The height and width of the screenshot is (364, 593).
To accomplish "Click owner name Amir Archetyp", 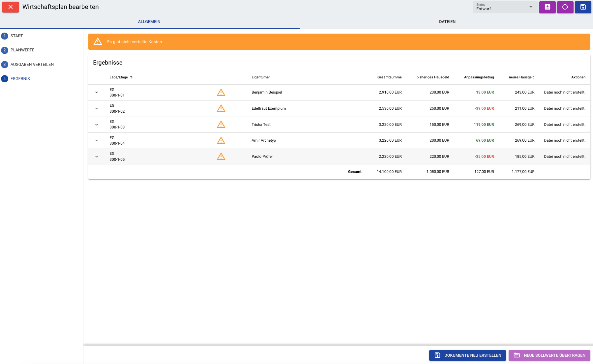I will (264, 141).
